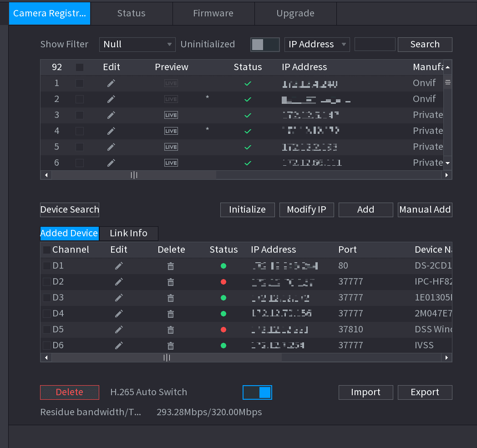Click port value 37810 in row D5
Image resolution: width=477 pixels, height=448 pixels.
(x=351, y=329)
